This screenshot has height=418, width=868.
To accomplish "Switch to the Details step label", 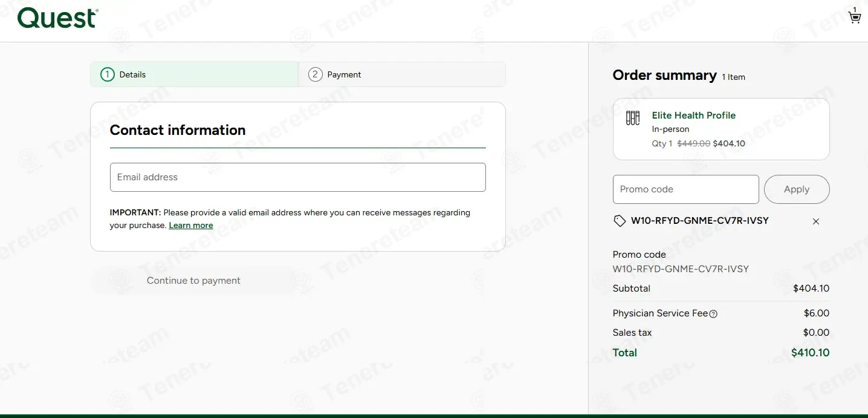I will point(132,74).
